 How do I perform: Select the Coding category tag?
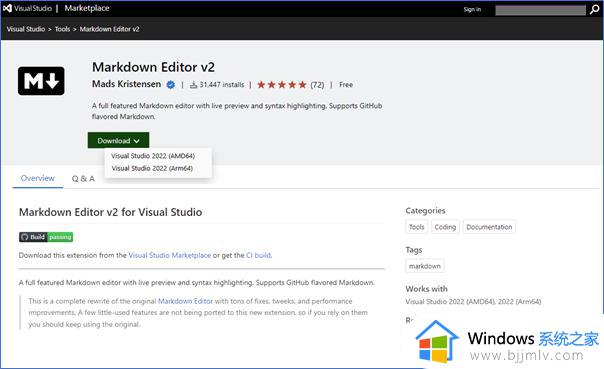click(445, 227)
